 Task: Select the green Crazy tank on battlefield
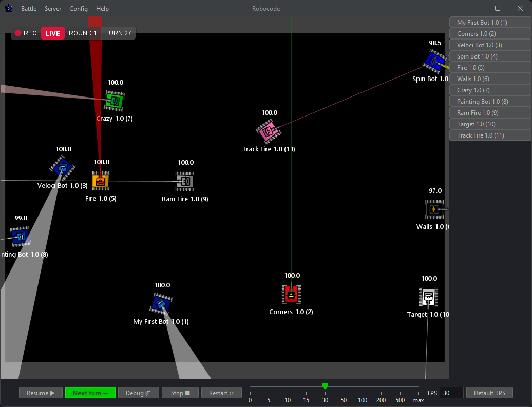coord(115,101)
